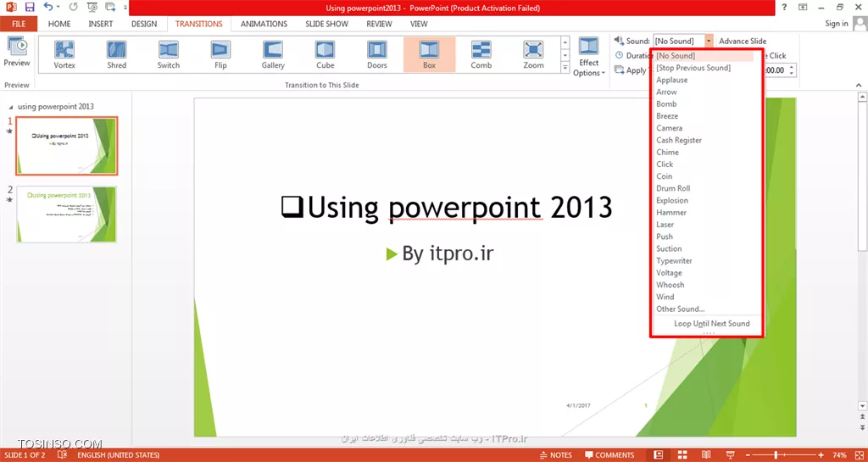
Task: Close the Sound dropdown arrow
Action: 709,41
